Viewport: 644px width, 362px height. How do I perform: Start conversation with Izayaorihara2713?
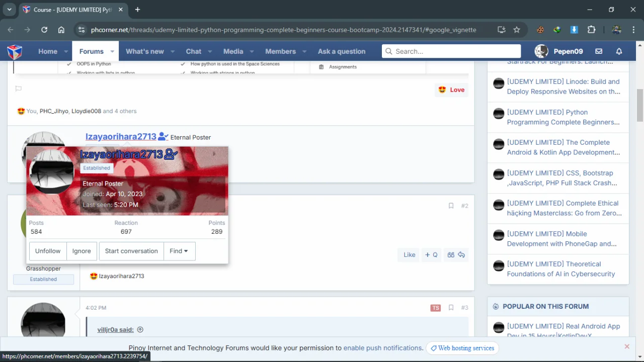click(131, 251)
